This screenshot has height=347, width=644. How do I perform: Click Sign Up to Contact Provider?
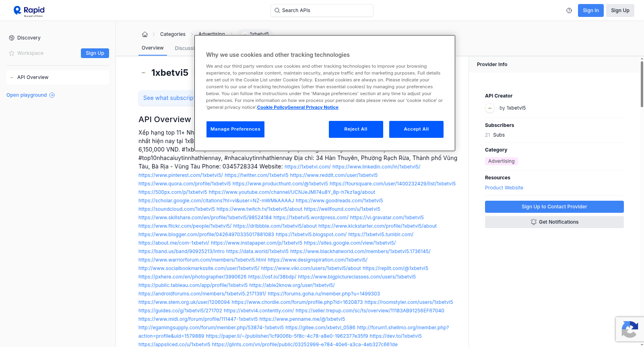pos(554,207)
